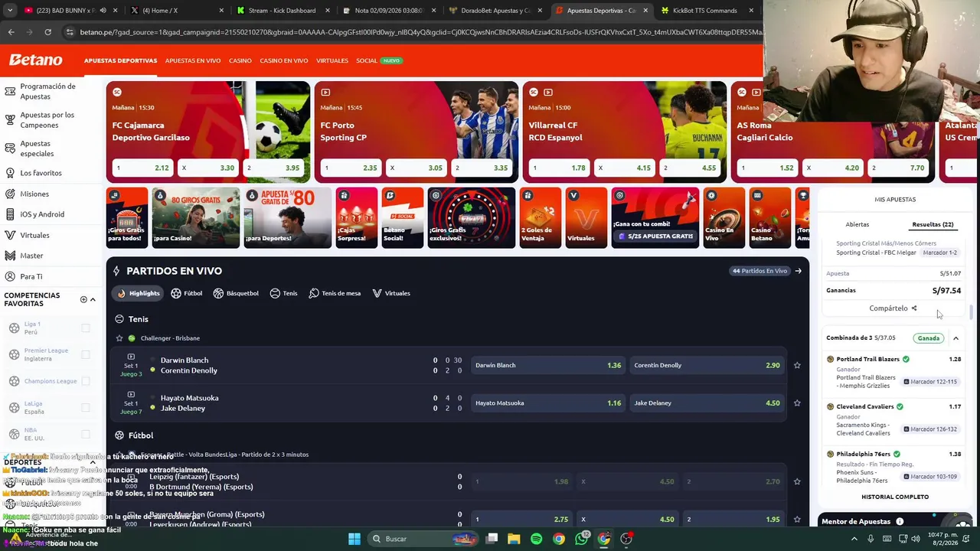Collapse the Competencias Favoritas section

pyautogui.click(x=93, y=299)
